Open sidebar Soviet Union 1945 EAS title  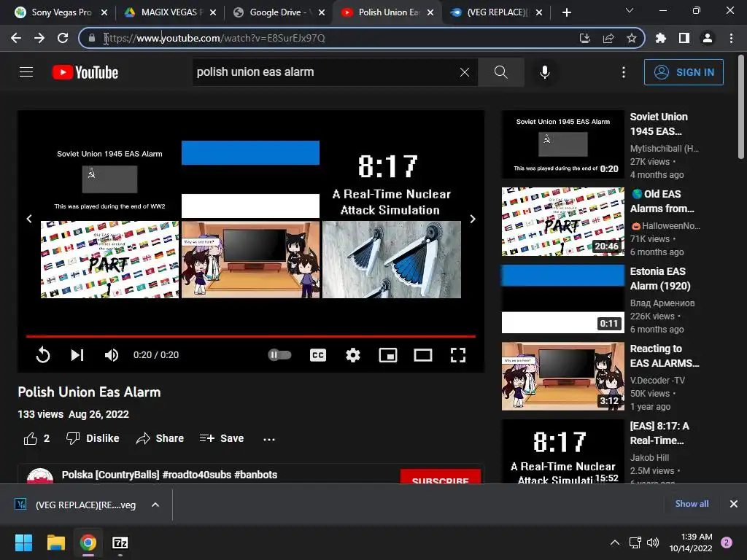(659, 124)
